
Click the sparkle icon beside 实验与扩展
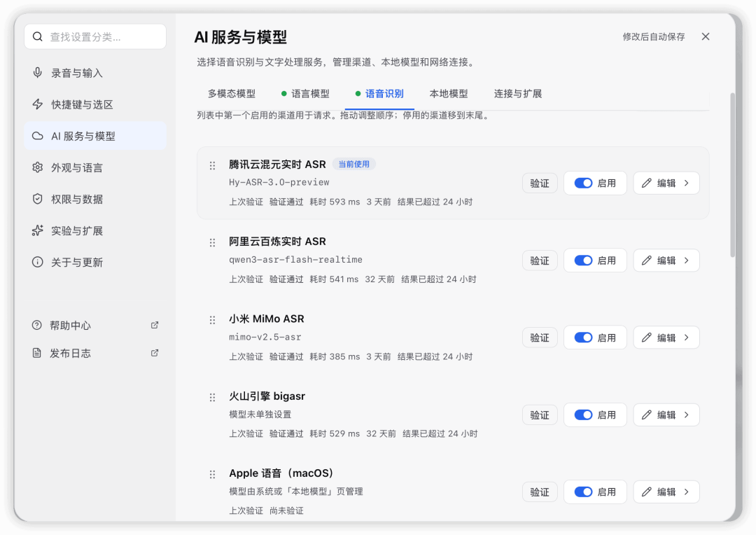[38, 230]
